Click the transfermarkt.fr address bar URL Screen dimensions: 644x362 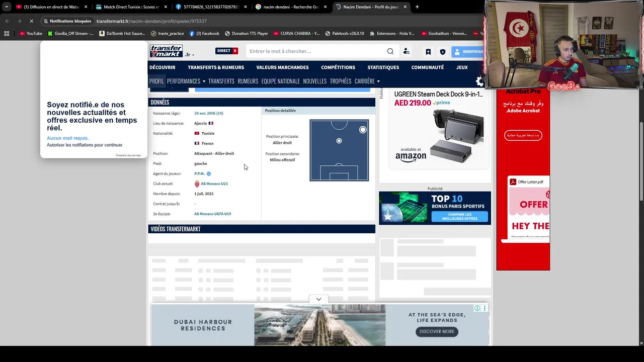[151, 21]
